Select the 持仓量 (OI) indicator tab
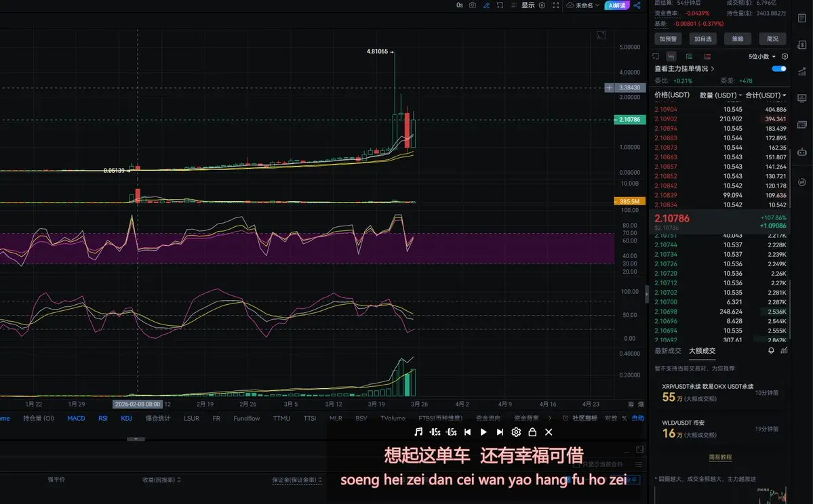813x504 pixels. (39, 418)
